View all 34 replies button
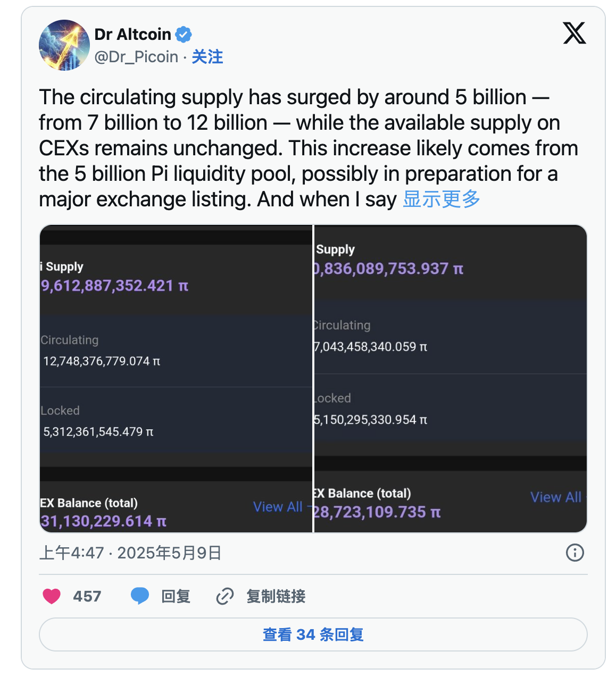Viewport: 616px width, 685px height. click(x=313, y=634)
